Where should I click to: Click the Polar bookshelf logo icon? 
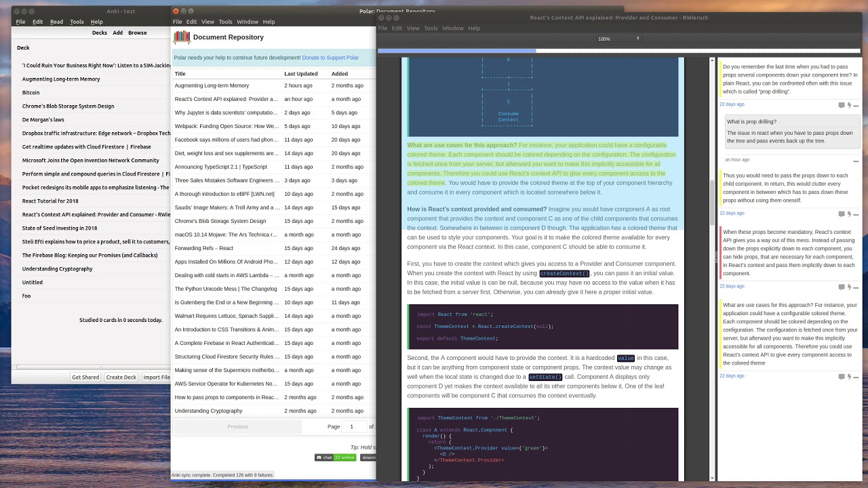pyautogui.click(x=181, y=37)
